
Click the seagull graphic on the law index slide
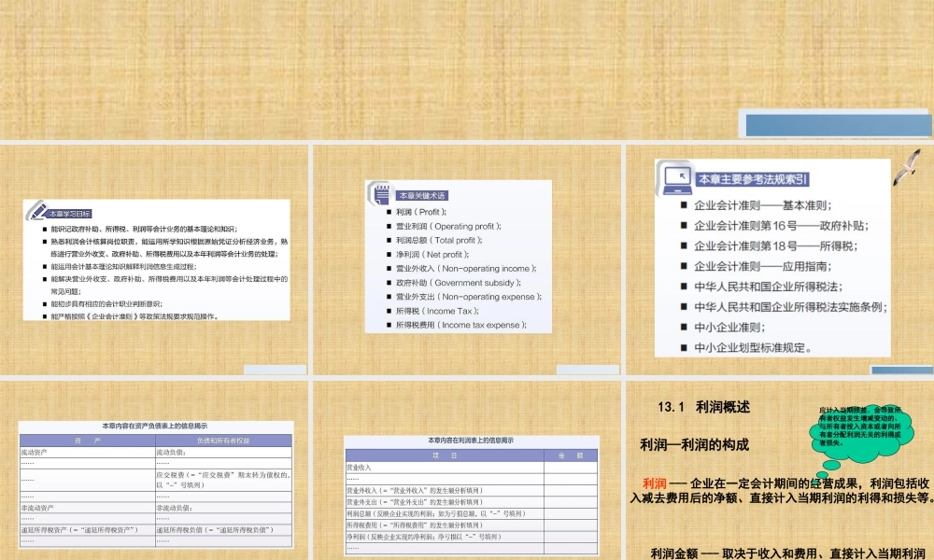[905, 167]
